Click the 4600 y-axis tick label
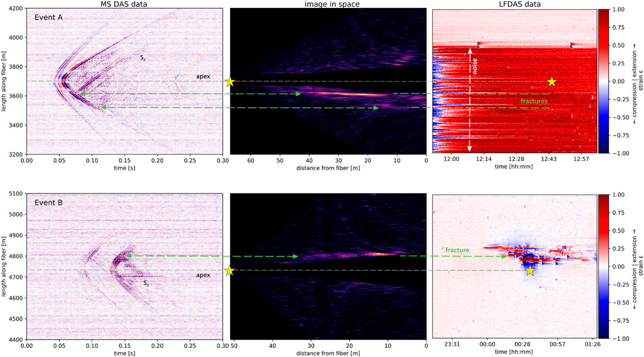Image resolution: width=644 pixels, height=357 pixels. [16, 298]
